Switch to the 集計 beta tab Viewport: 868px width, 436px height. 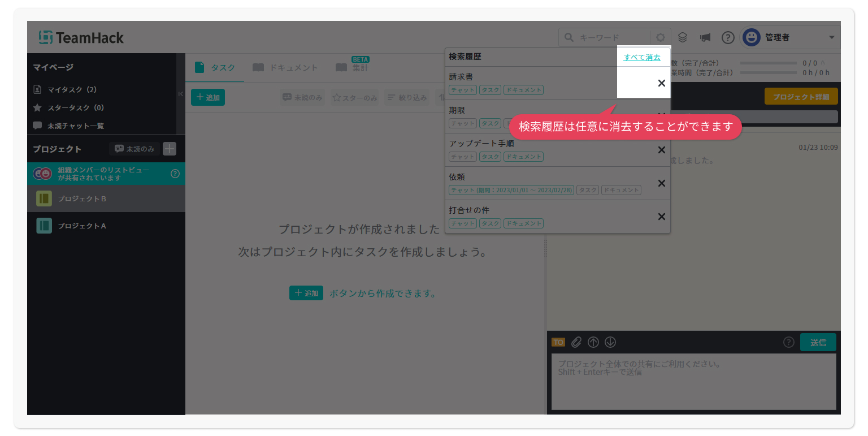click(x=352, y=68)
